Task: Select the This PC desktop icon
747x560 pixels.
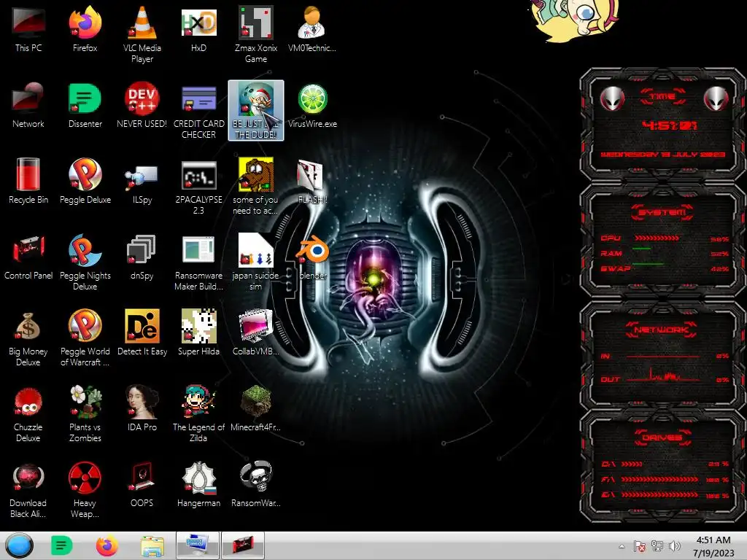Action: pyautogui.click(x=28, y=28)
